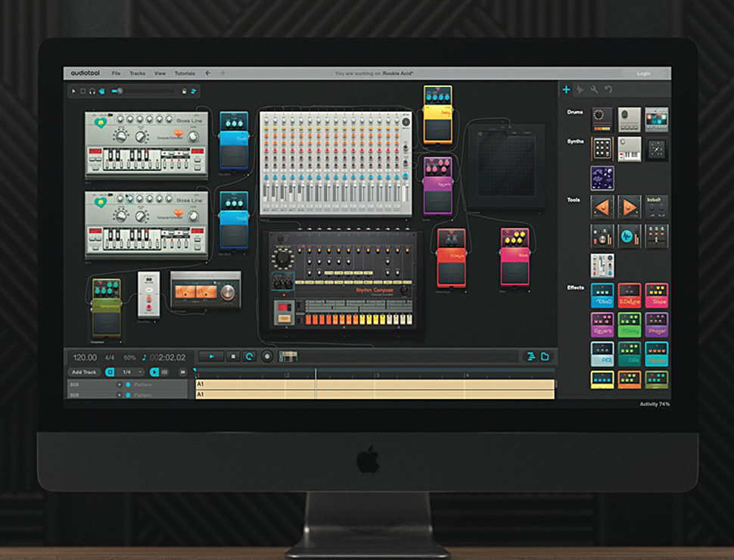The width and height of the screenshot is (734, 560).
Task: Add the magenta Reverb effect pedal
Action: (602, 325)
